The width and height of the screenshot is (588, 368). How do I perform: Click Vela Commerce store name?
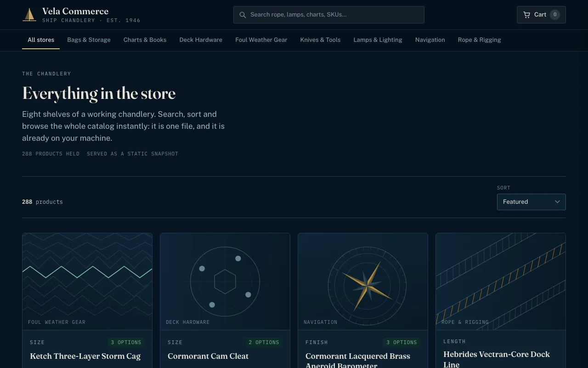(75, 11)
